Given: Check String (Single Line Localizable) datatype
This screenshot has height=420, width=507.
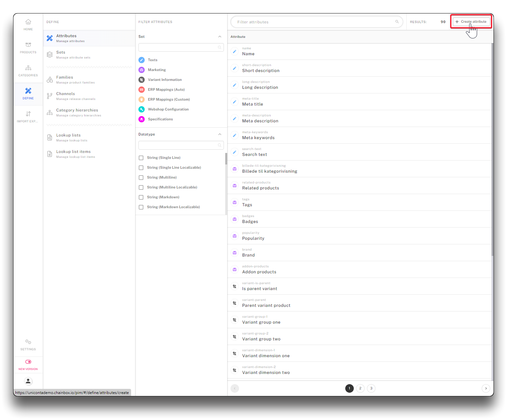Looking at the screenshot, I should coord(141,168).
